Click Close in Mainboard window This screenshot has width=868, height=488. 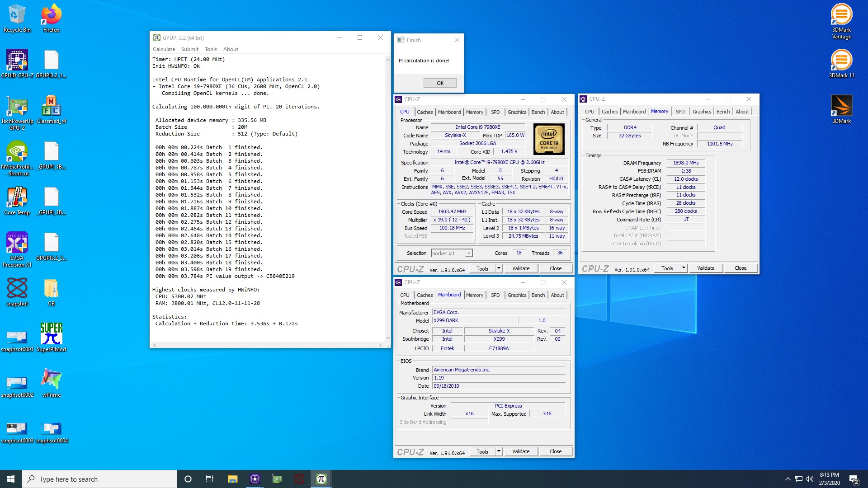click(556, 451)
